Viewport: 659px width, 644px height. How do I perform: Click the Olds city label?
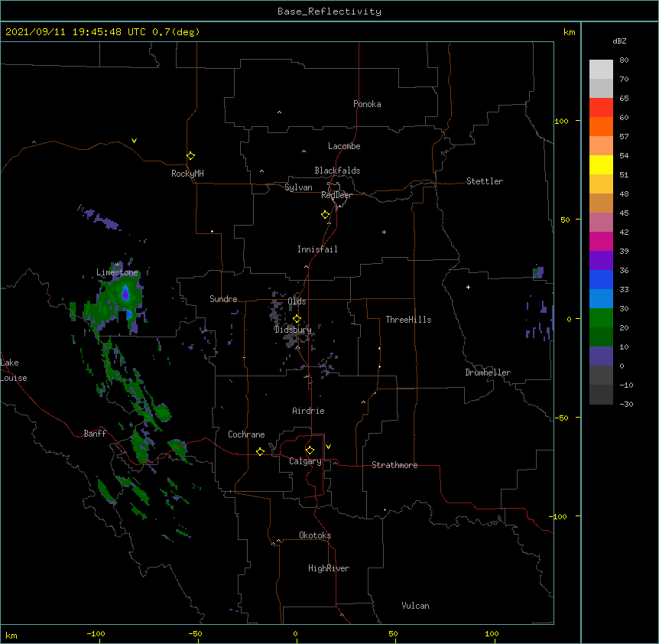297,301
